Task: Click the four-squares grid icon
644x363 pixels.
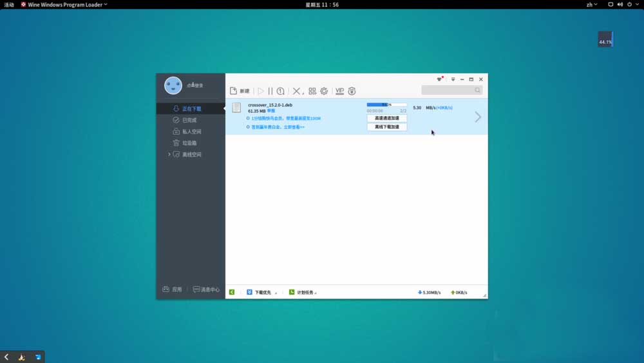Action: (x=312, y=91)
